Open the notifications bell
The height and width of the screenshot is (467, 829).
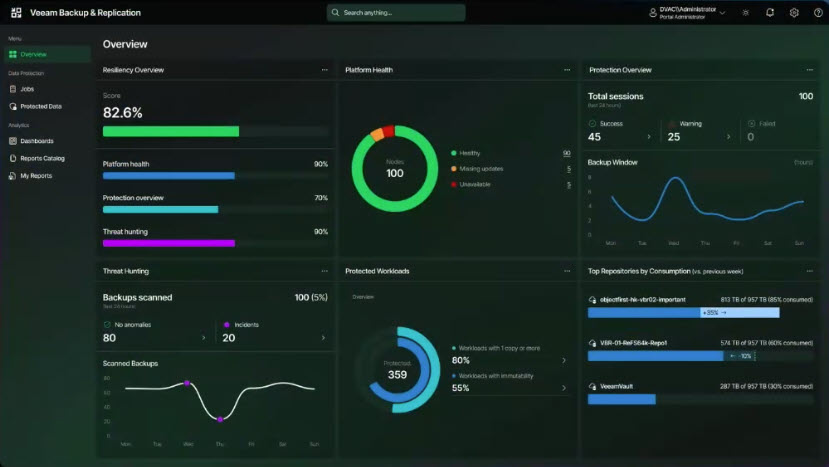[x=770, y=12]
